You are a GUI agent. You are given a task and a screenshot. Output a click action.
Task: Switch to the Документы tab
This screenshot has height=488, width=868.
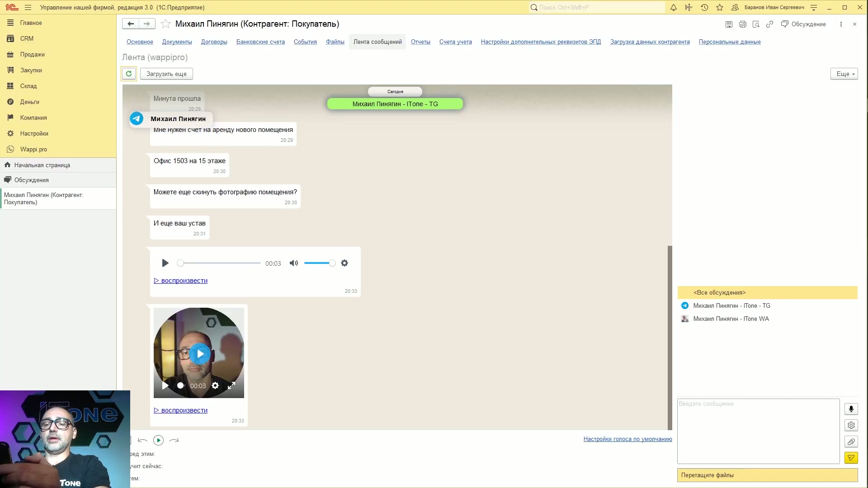[177, 42]
